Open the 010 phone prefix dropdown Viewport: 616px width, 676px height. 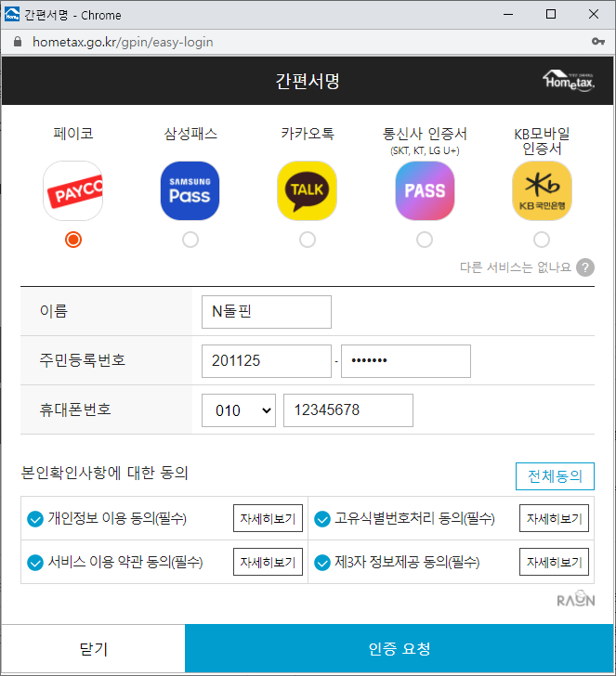(x=239, y=410)
